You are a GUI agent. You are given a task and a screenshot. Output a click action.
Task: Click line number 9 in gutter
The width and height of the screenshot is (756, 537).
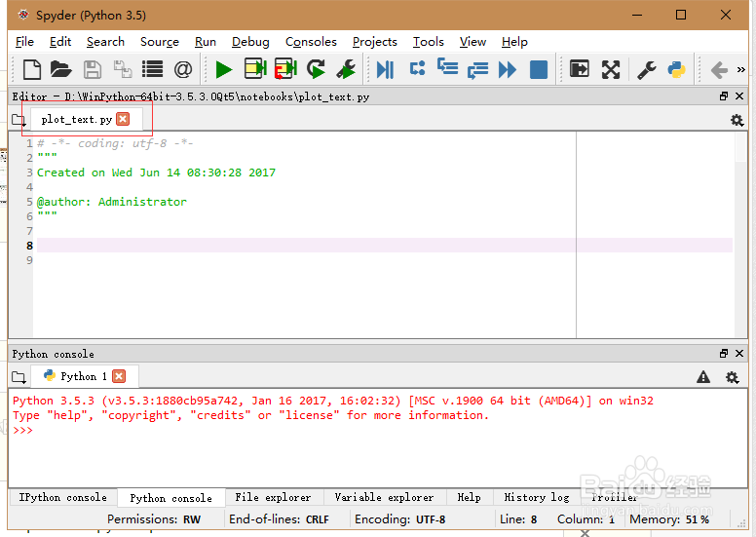29,260
